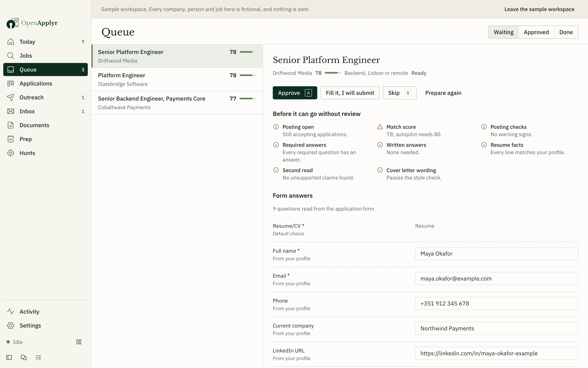588x368 pixels.
Task: Open Jobs via the magnifier icon
Action: 10,55
